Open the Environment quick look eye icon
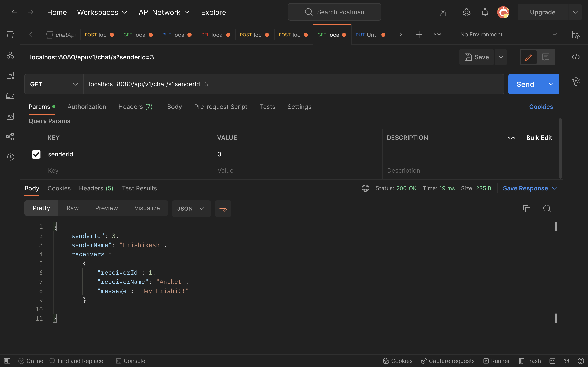The image size is (588, 367). (576, 34)
